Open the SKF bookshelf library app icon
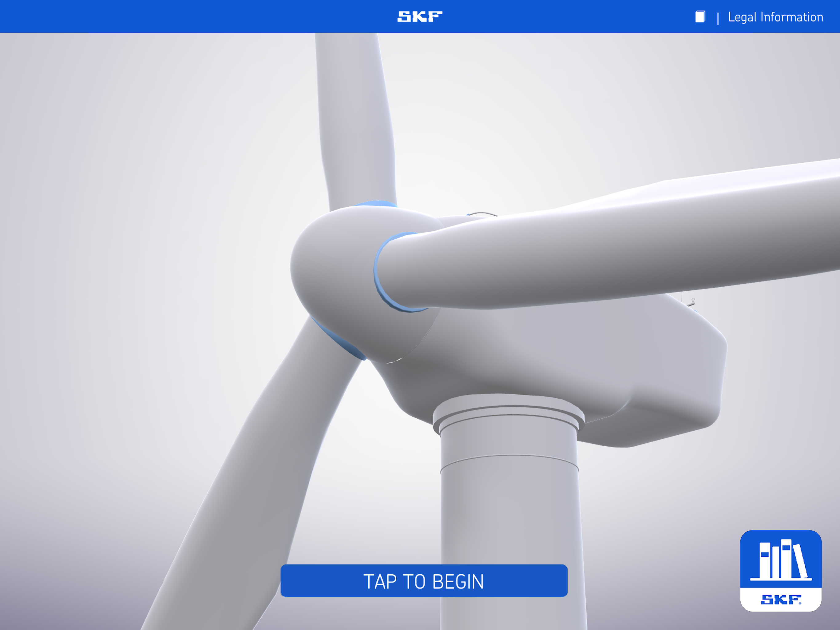The image size is (840, 630). 781,571
